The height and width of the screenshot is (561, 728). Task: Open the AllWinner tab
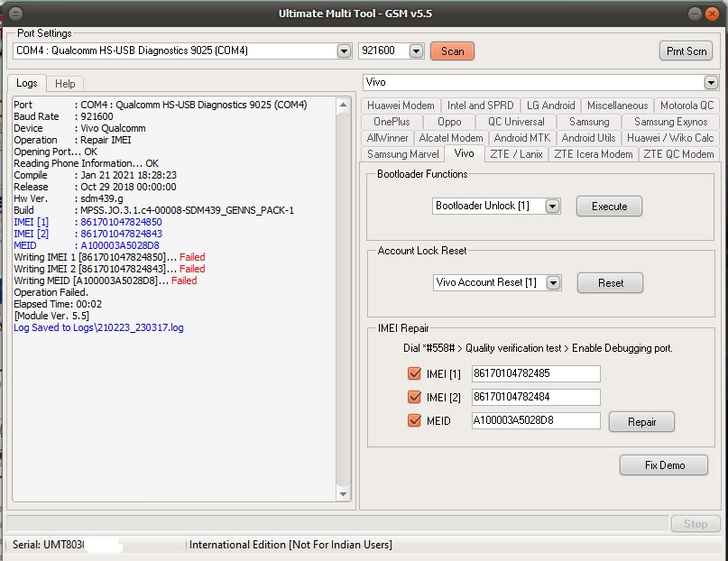(x=387, y=138)
